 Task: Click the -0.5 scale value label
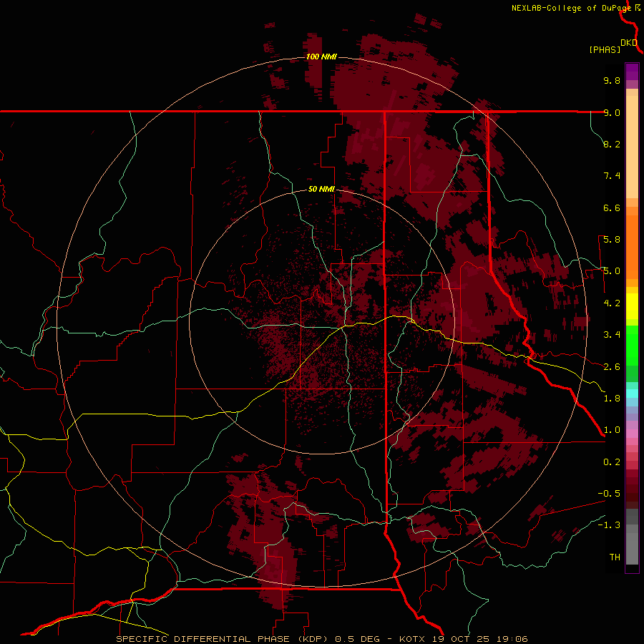click(x=609, y=494)
